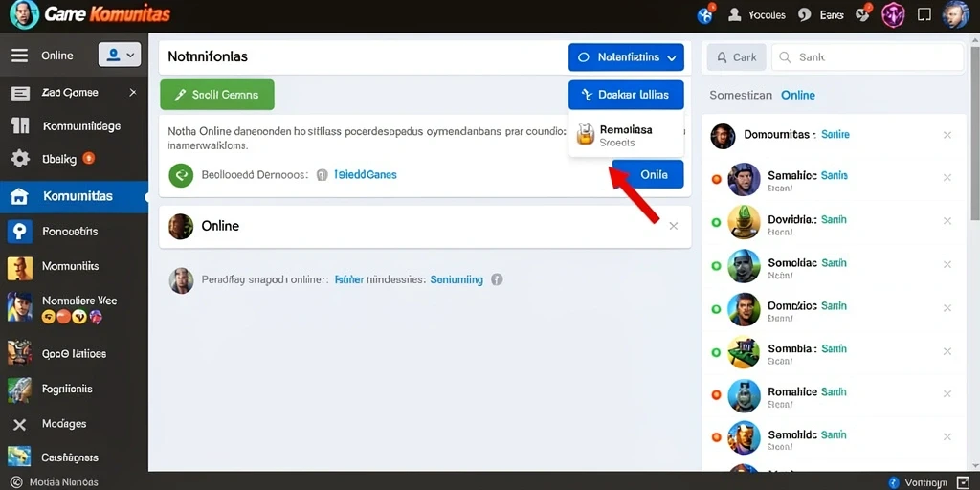This screenshot has width=980, height=490.
Task: Click the friends panel vertical scrollbar
Action: coord(975,134)
